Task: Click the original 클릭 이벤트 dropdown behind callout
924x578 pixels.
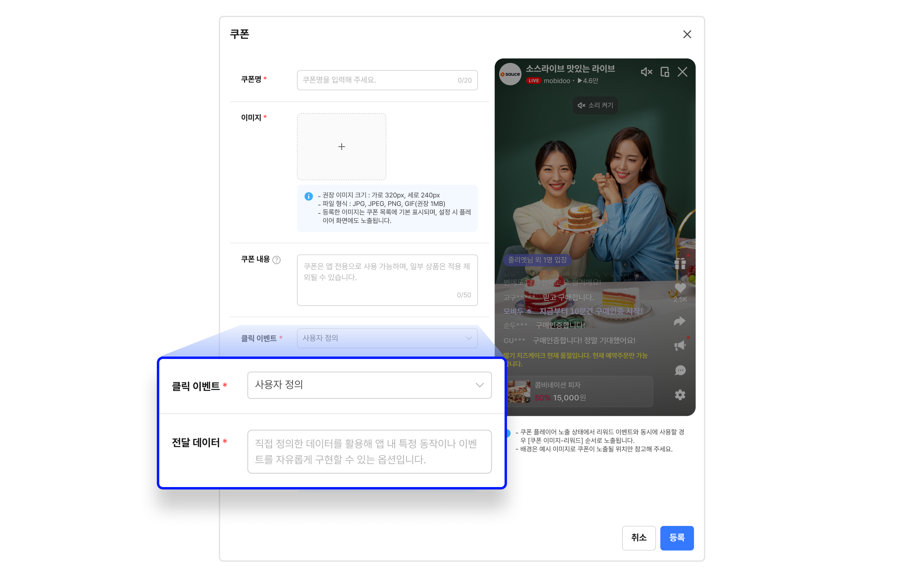Action: [387, 338]
